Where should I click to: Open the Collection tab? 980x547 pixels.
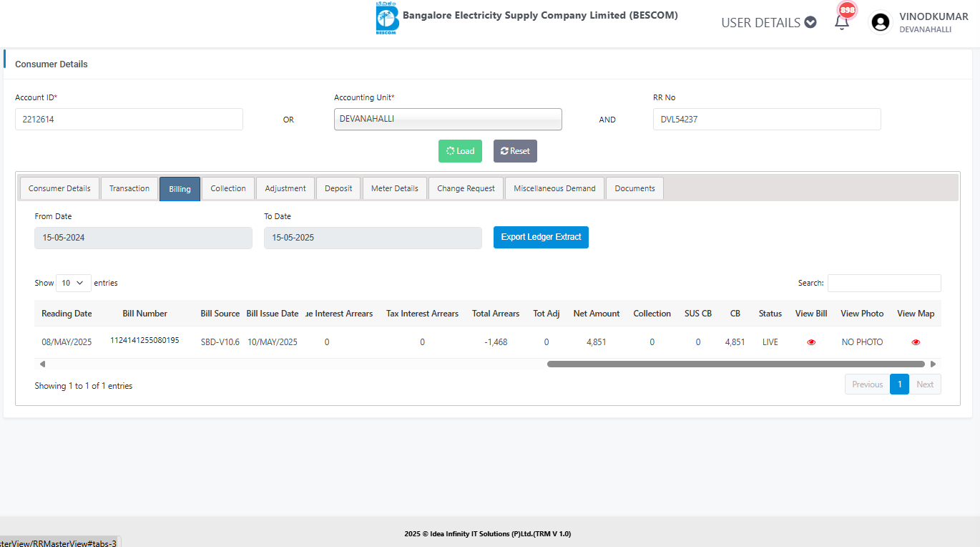[x=228, y=188]
